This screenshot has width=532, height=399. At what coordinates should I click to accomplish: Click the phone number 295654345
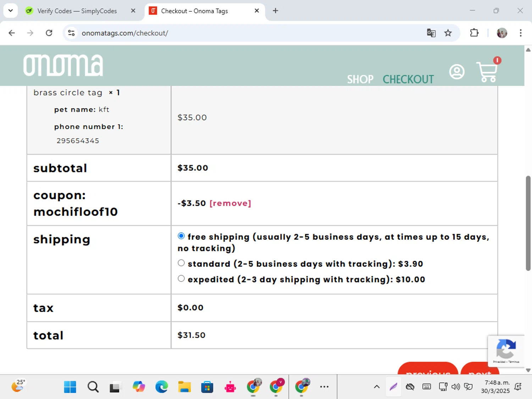78,141
